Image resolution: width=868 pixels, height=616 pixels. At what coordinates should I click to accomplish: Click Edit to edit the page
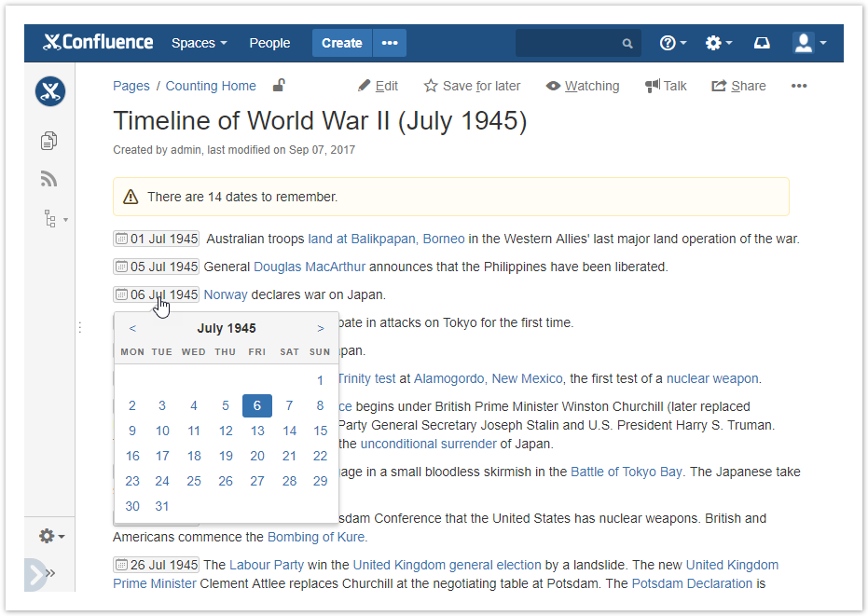[x=379, y=86]
